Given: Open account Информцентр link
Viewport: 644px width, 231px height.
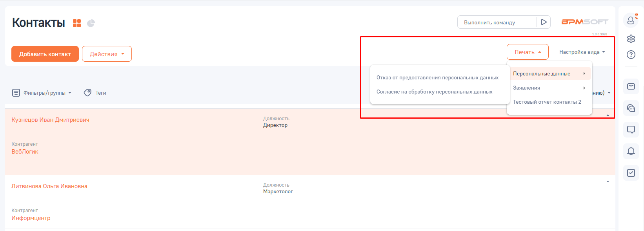Looking at the screenshot, I should click(x=31, y=218).
